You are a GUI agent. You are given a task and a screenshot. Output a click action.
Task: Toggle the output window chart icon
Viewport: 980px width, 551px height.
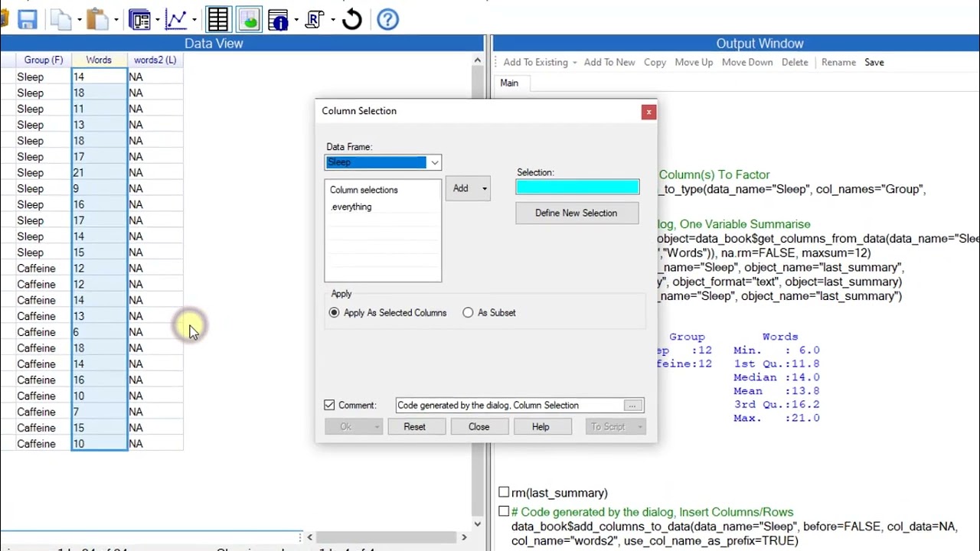tap(249, 20)
